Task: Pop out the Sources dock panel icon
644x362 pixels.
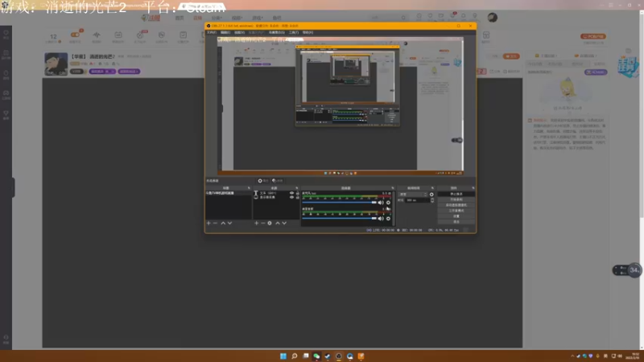Action: (x=296, y=188)
